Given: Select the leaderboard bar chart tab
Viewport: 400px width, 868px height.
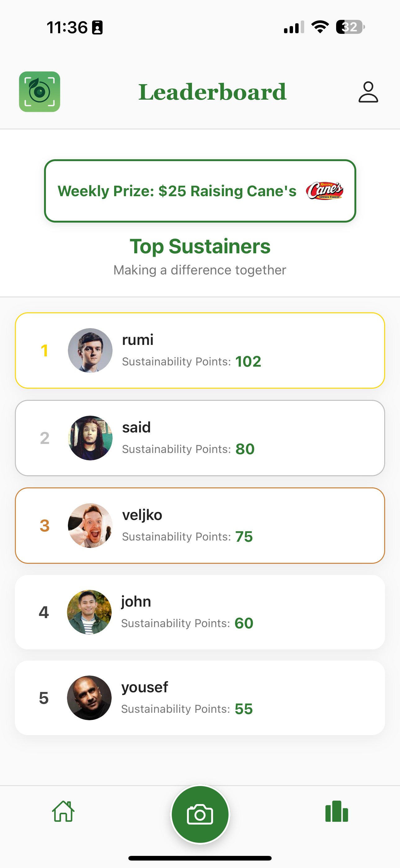Looking at the screenshot, I should click(x=337, y=811).
